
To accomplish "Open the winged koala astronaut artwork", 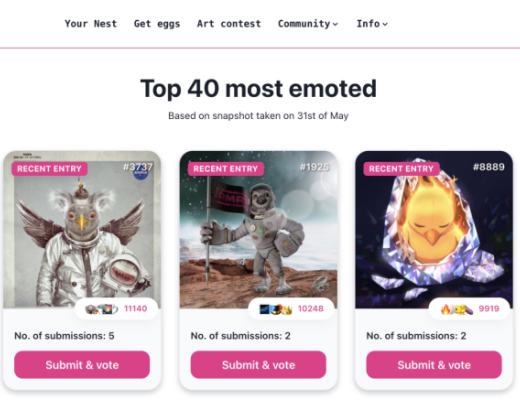I will coord(82,230).
